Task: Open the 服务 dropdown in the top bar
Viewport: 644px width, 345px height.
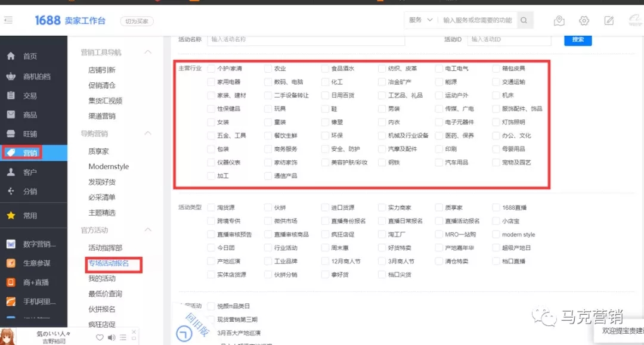Action: click(420, 20)
